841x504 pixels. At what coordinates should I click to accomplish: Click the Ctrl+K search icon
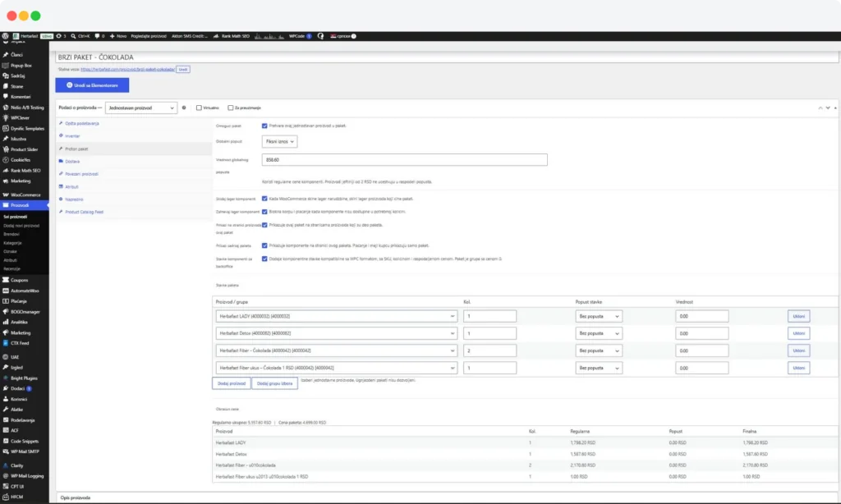tap(73, 36)
